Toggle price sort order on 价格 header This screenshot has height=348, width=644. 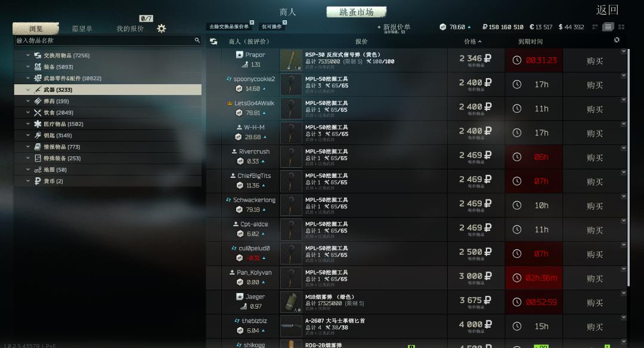472,42
